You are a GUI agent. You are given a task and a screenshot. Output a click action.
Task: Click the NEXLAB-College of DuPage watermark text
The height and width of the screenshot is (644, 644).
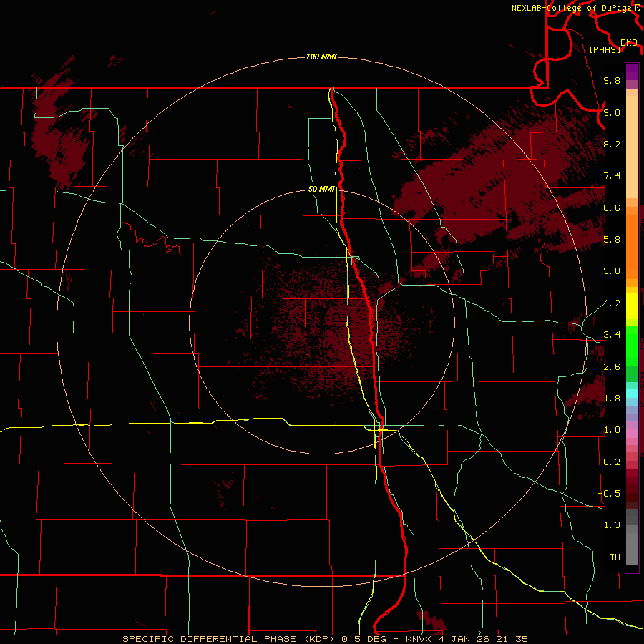(573, 8)
